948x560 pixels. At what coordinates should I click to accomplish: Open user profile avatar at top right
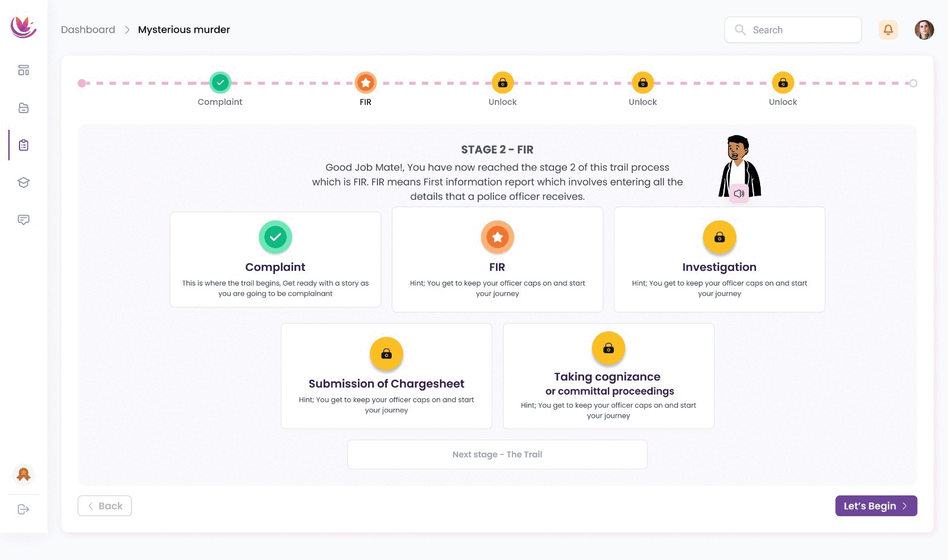pos(924,30)
